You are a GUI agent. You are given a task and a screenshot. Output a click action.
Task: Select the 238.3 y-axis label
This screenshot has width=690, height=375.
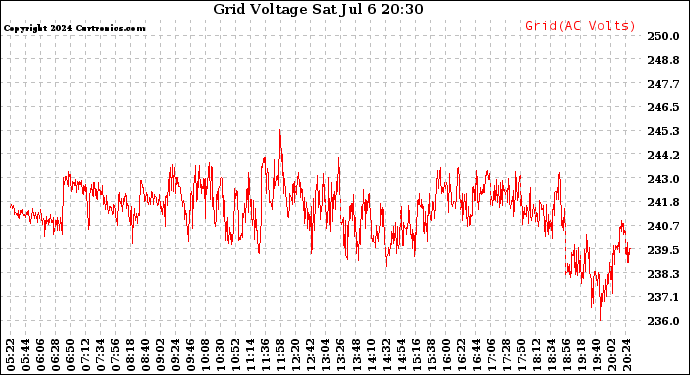tap(663, 274)
